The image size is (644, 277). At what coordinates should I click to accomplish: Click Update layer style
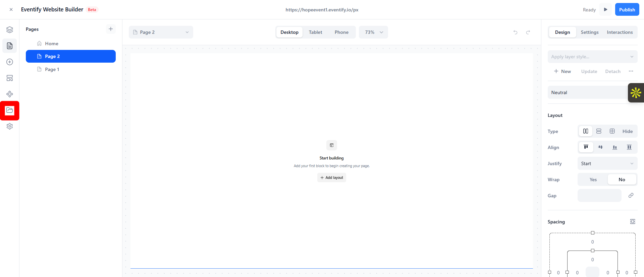[589, 71]
